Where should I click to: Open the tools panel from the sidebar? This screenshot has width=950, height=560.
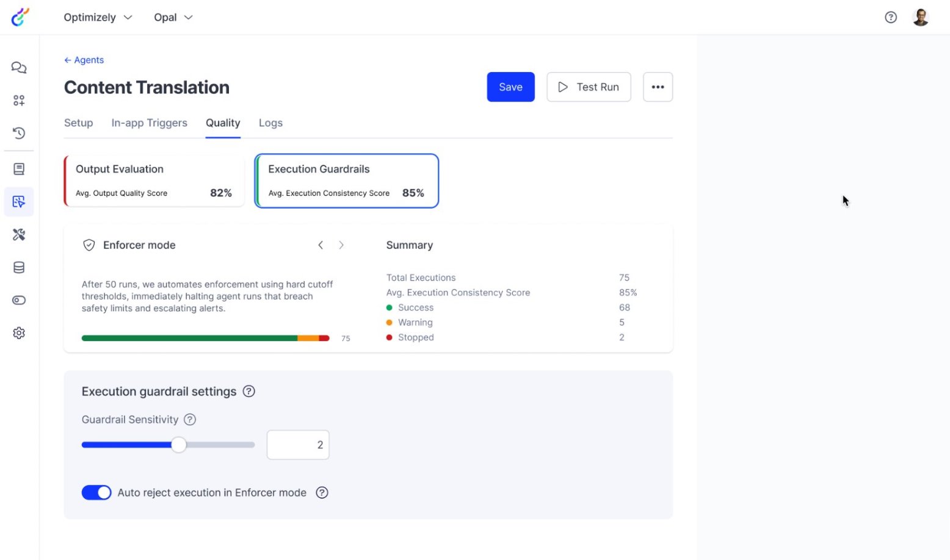click(x=18, y=234)
